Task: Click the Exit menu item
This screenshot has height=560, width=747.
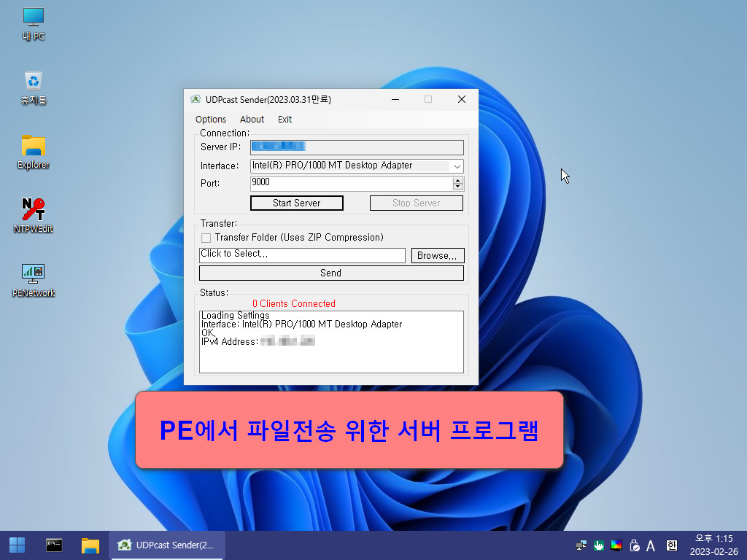Action: [285, 119]
